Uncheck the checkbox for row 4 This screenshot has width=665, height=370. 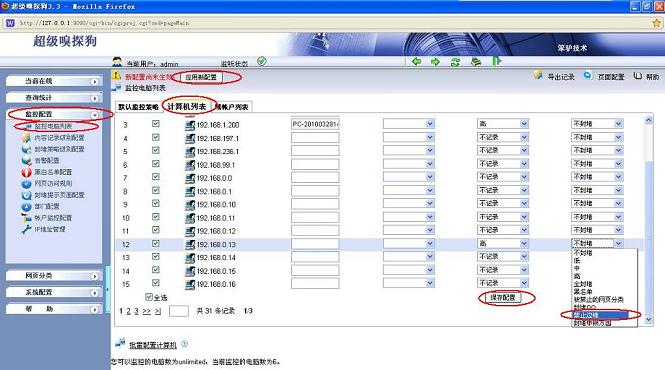156,137
